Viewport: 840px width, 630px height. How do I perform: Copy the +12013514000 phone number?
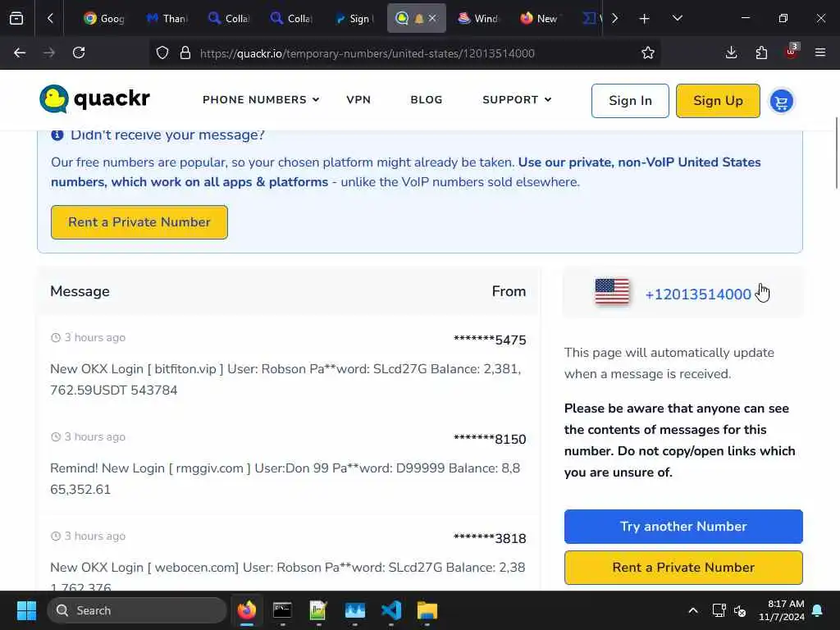(698, 294)
